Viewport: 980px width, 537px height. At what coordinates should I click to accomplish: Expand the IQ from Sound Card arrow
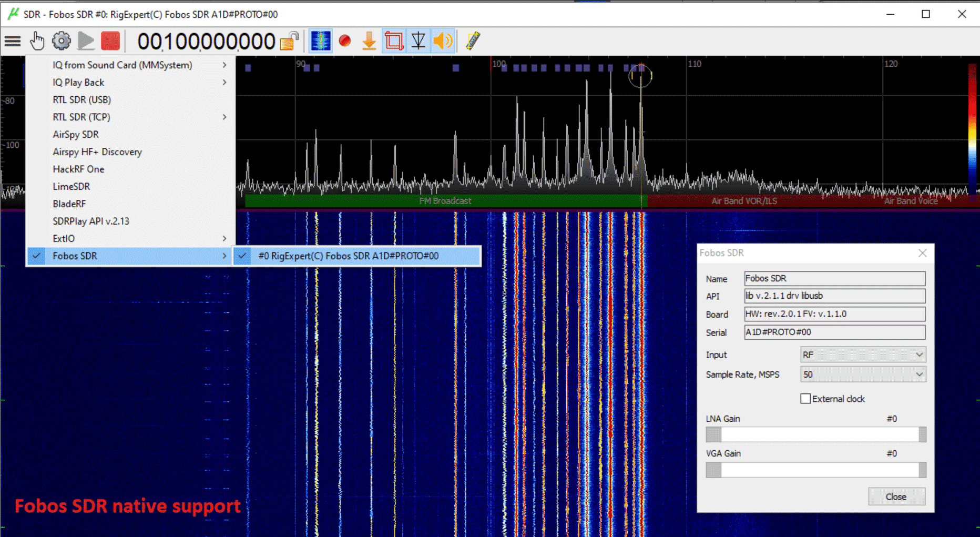[x=224, y=65]
